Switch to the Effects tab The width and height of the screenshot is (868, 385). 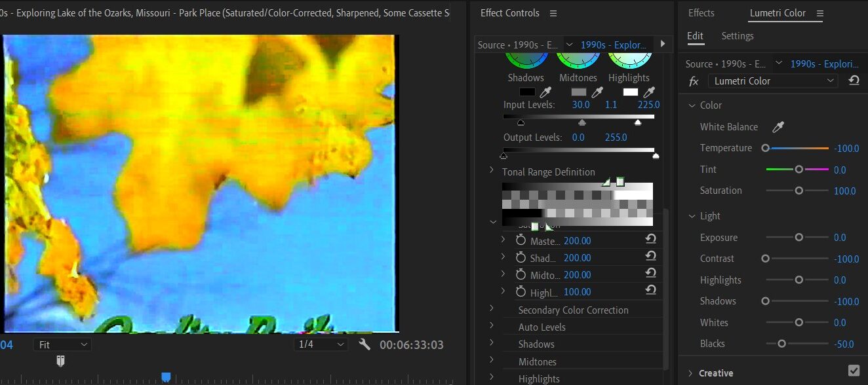701,12
